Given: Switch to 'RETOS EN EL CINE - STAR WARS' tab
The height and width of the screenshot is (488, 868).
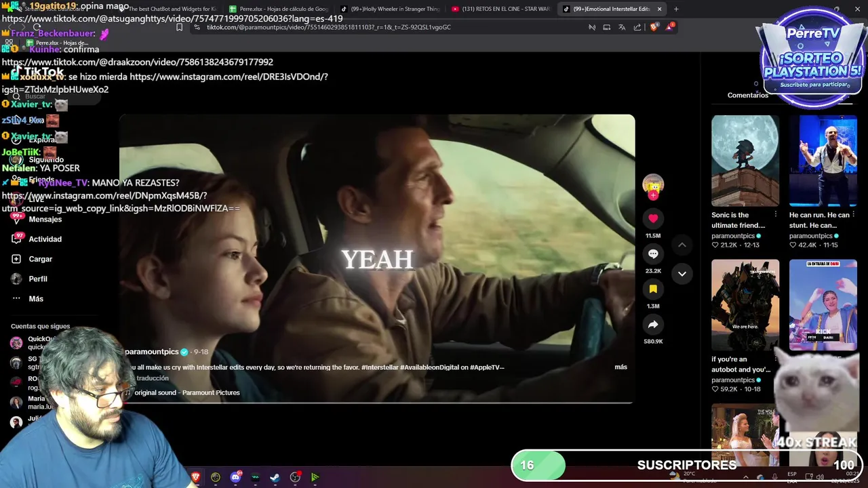Looking at the screenshot, I should pos(500,9).
